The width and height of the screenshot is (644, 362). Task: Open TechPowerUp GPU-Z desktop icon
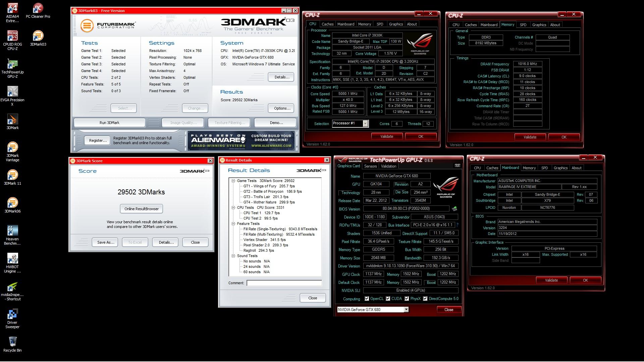tap(12, 68)
